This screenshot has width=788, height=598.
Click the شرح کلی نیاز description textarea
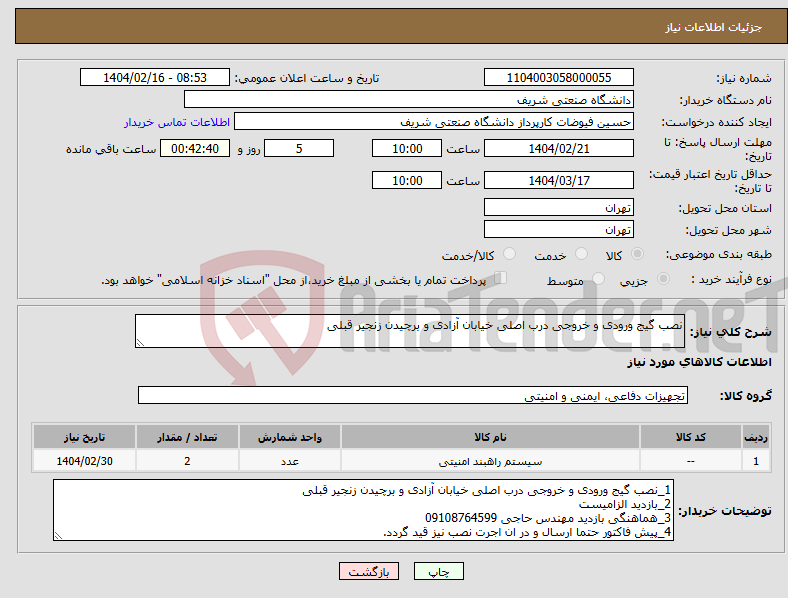coord(410,331)
